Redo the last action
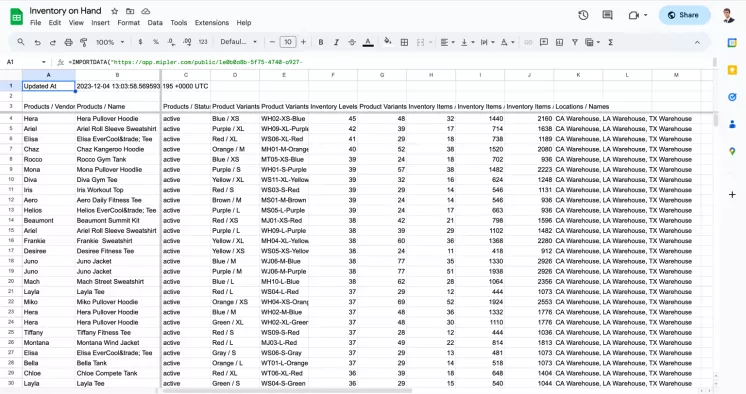 click(53, 42)
